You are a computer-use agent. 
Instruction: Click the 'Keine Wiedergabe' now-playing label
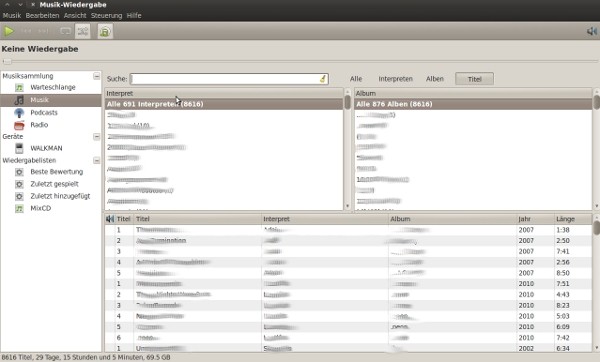click(x=40, y=49)
